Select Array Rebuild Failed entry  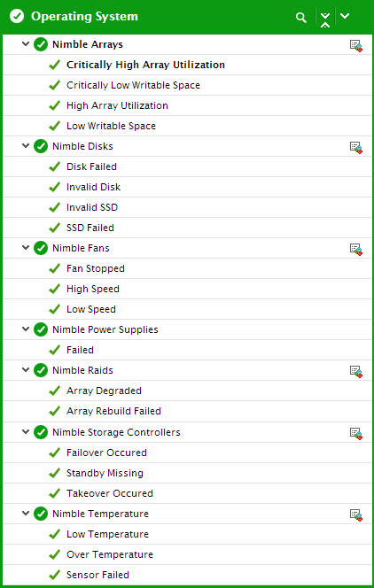click(113, 411)
